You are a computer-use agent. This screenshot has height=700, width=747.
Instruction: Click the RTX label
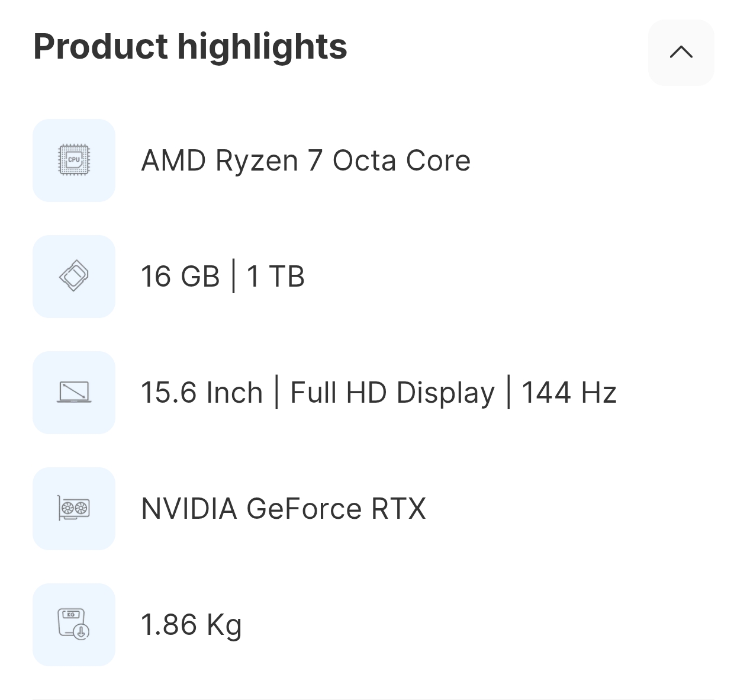[x=398, y=509]
